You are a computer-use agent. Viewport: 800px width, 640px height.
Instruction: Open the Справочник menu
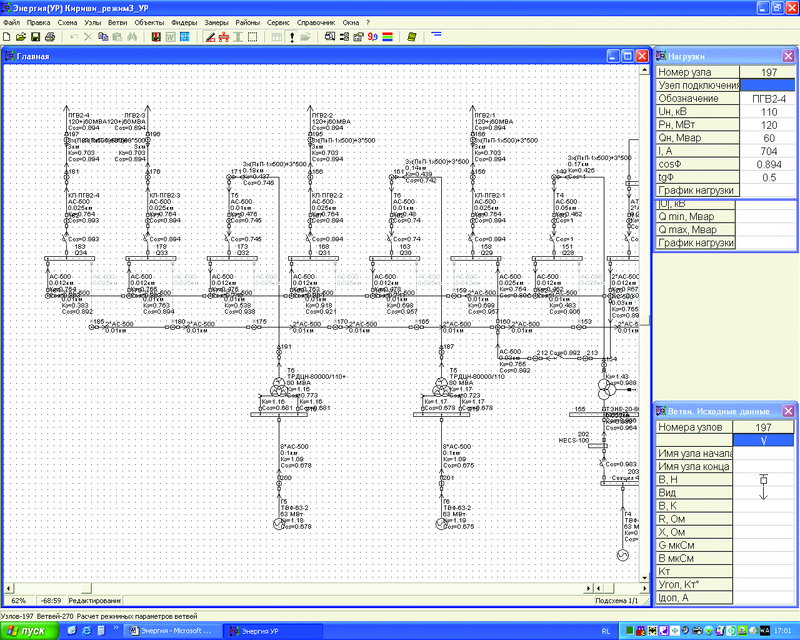316,22
